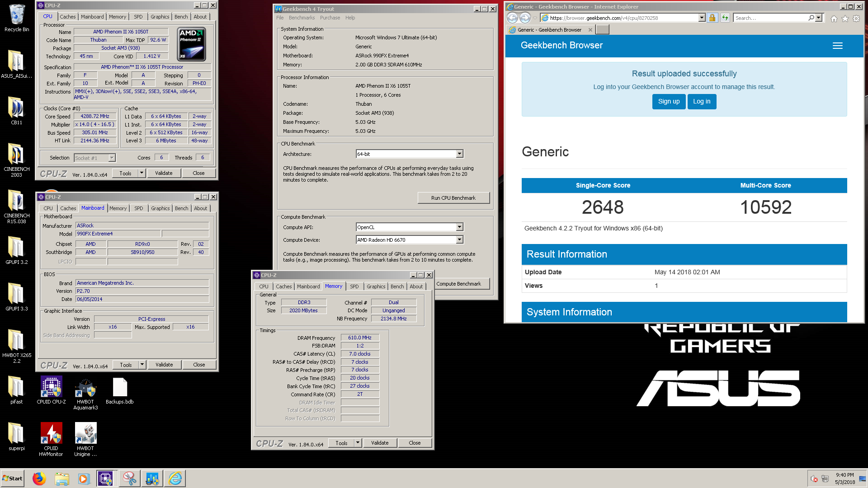
Task: Open Help menu in Geekbench
Action: 350,18
